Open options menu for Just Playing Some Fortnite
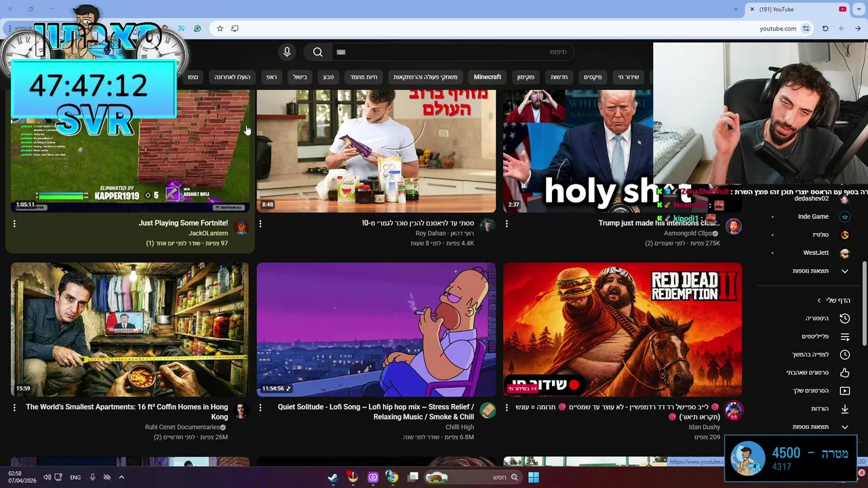Image resolution: width=868 pixels, height=488 pixels. tap(14, 224)
